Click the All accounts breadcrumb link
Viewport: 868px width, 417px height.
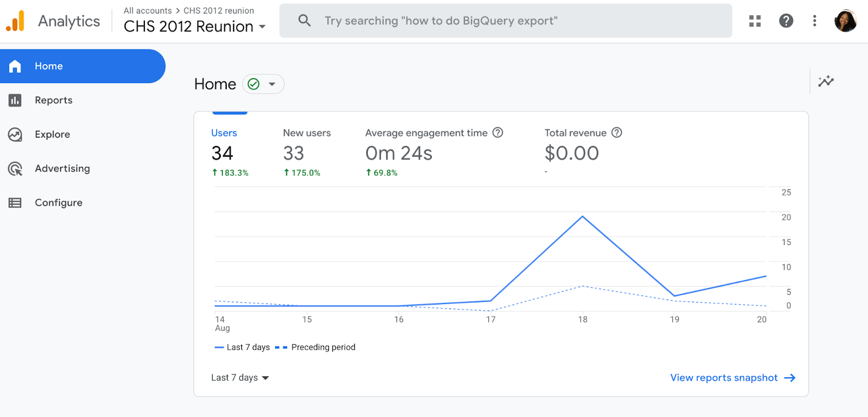[x=147, y=11]
